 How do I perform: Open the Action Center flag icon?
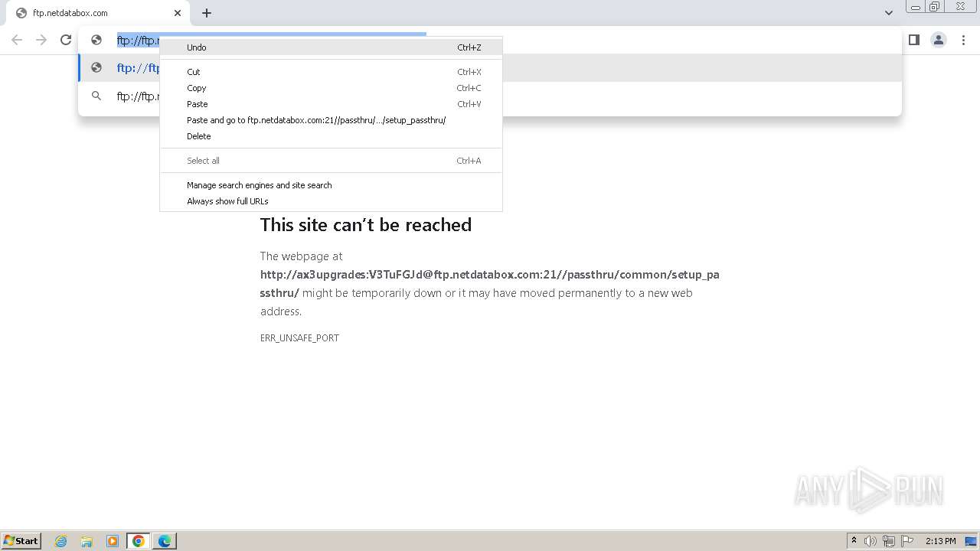(907, 541)
